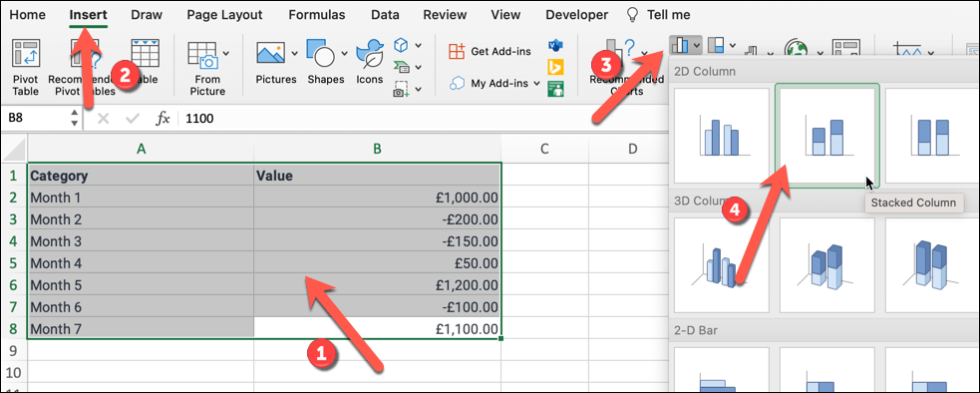Screen dimensions: 980x393
Task: Click the Screenshot camera icon
Action: [401, 90]
